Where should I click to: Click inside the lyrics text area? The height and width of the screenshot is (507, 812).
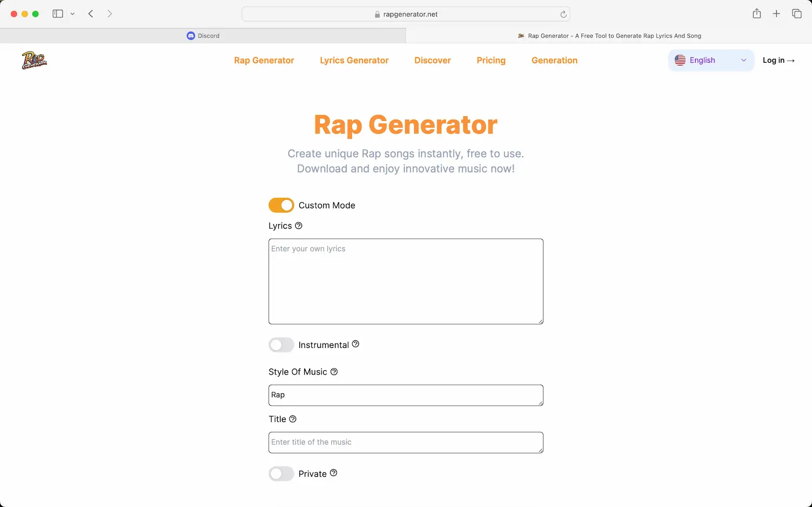point(405,281)
